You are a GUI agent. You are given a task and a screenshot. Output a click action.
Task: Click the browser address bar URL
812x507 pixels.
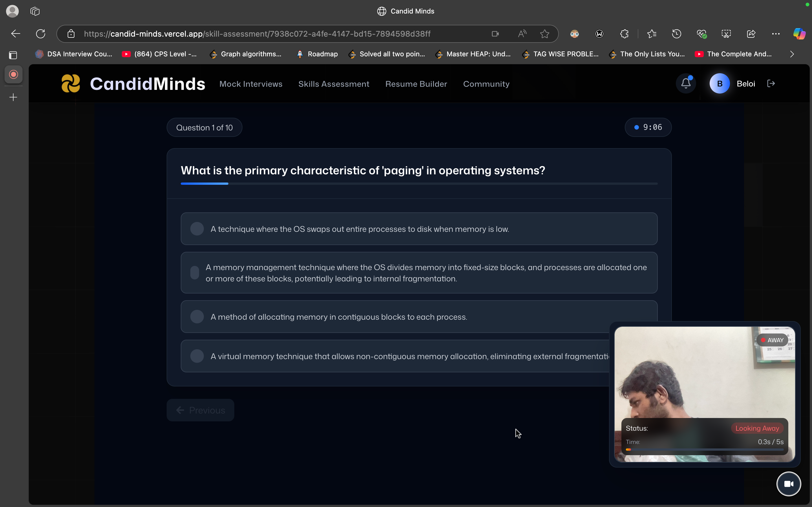(x=257, y=34)
